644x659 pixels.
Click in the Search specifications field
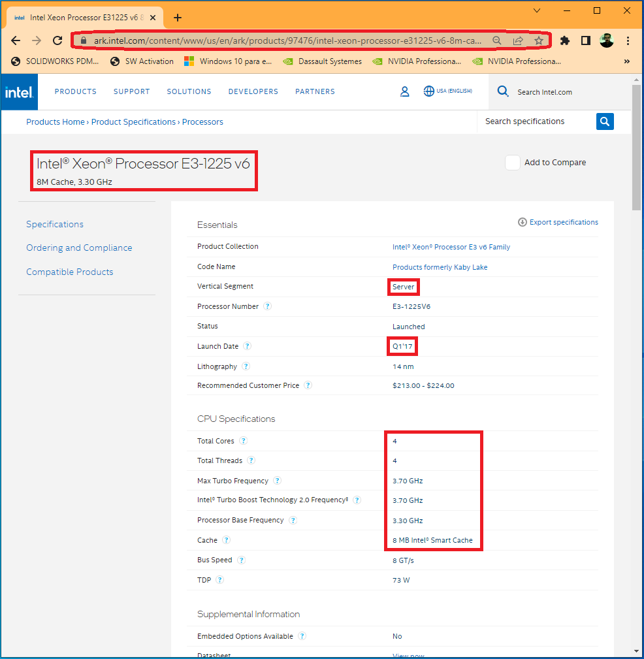coord(537,121)
